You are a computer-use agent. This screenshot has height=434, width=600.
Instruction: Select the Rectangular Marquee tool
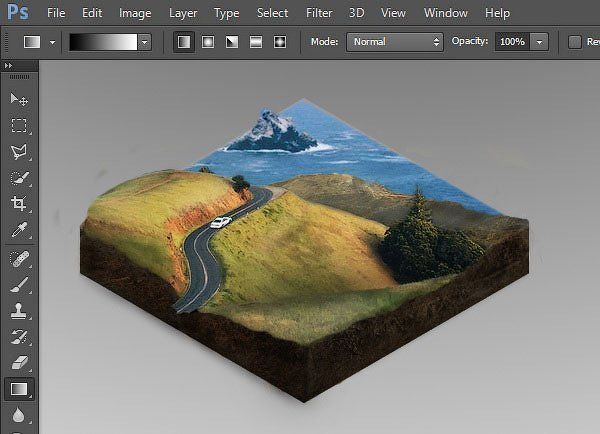coord(19,125)
